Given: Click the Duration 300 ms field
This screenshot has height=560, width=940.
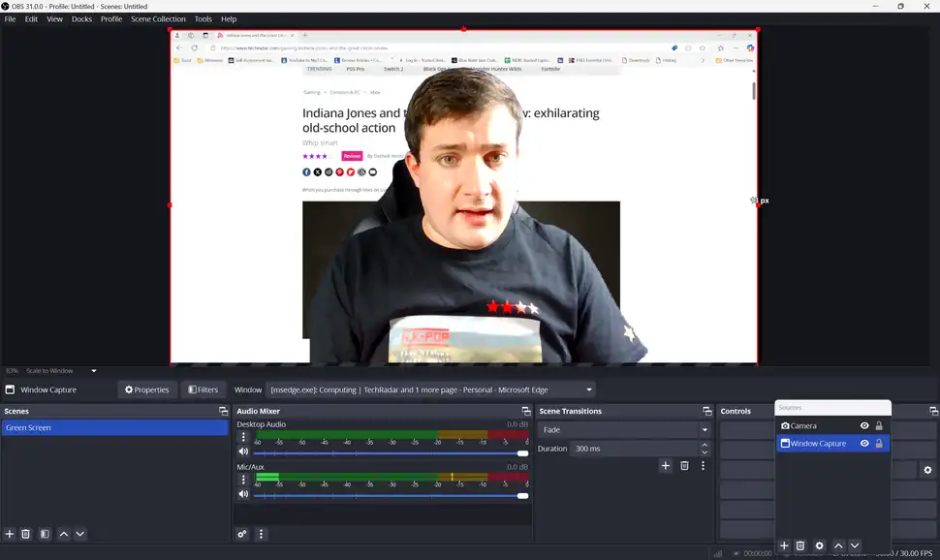Looking at the screenshot, I should point(636,449).
